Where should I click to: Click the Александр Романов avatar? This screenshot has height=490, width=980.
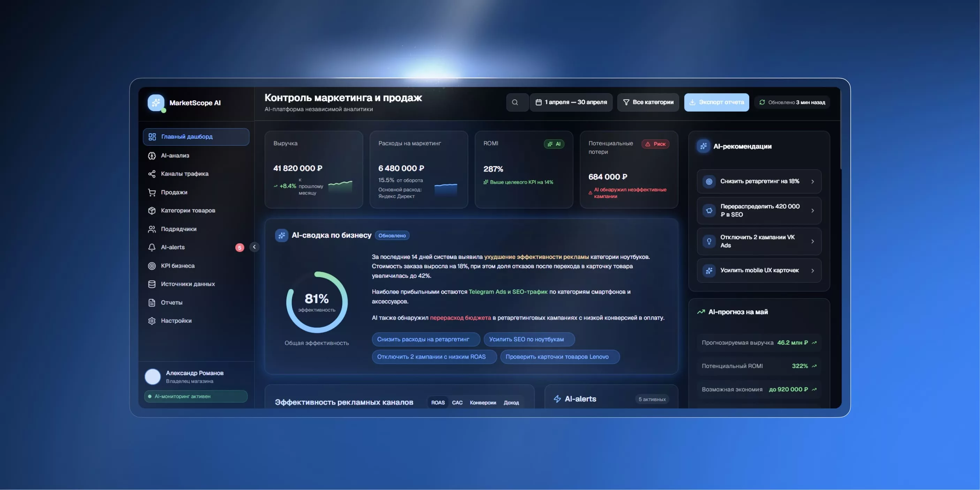153,377
